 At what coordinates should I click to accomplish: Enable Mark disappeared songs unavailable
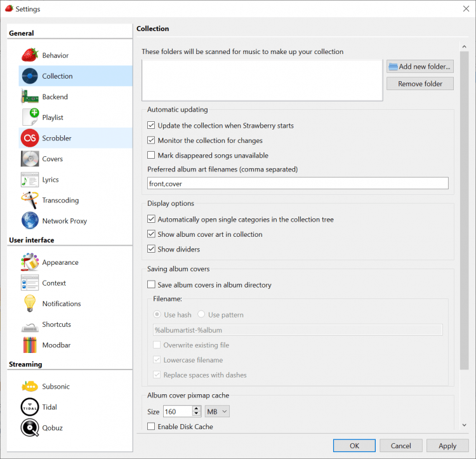pos(151,156)
